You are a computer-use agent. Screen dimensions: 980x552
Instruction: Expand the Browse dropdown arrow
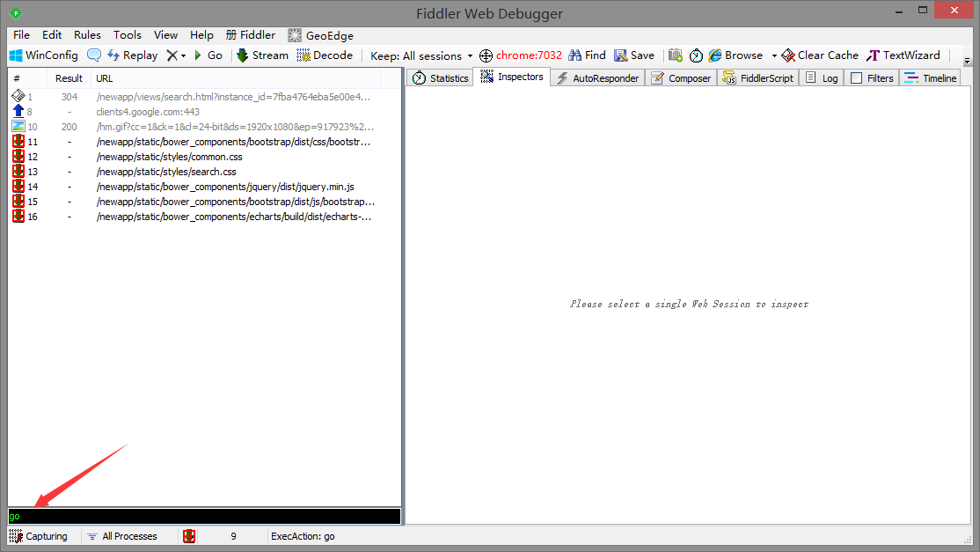coord(774,55)
